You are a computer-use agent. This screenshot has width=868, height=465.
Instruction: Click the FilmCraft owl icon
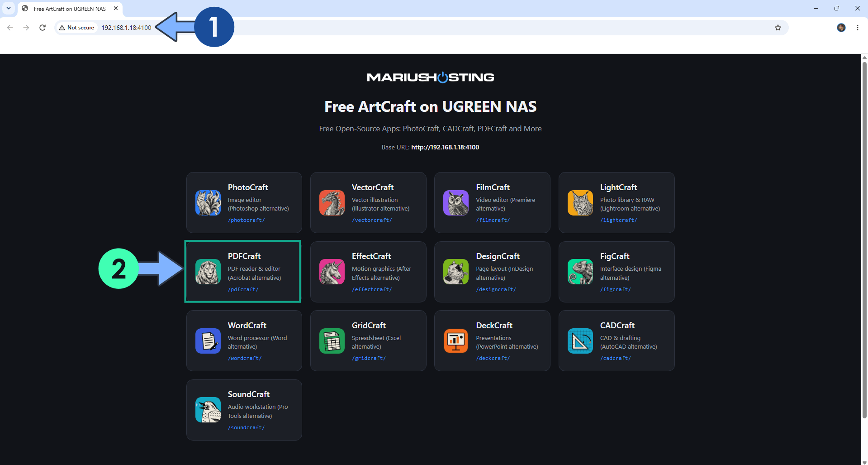pyautogui.click(x=456, y=203)
